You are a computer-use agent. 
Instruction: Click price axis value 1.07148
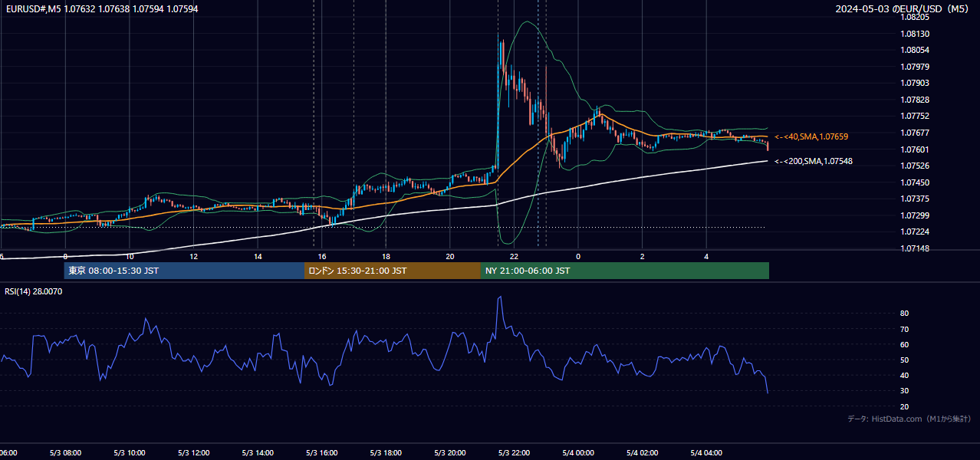click(x=915, y=248)
